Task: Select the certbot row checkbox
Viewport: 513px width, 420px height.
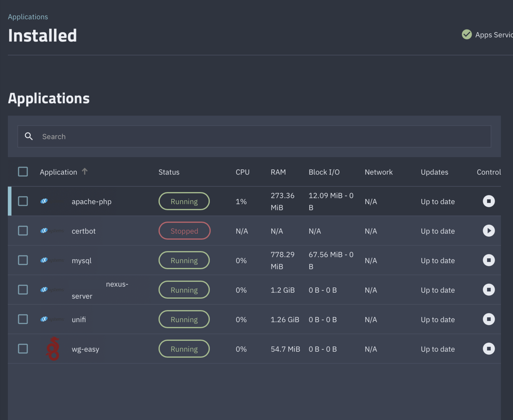Action: 23,231
